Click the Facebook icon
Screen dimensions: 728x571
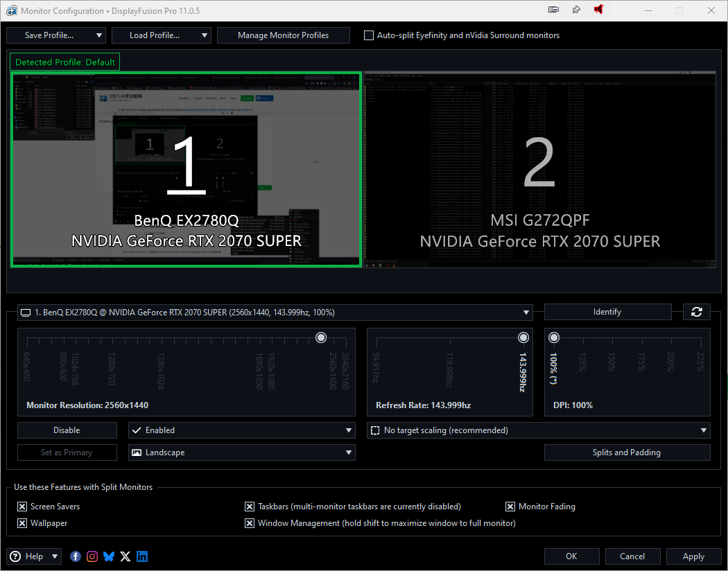(76, 556)
